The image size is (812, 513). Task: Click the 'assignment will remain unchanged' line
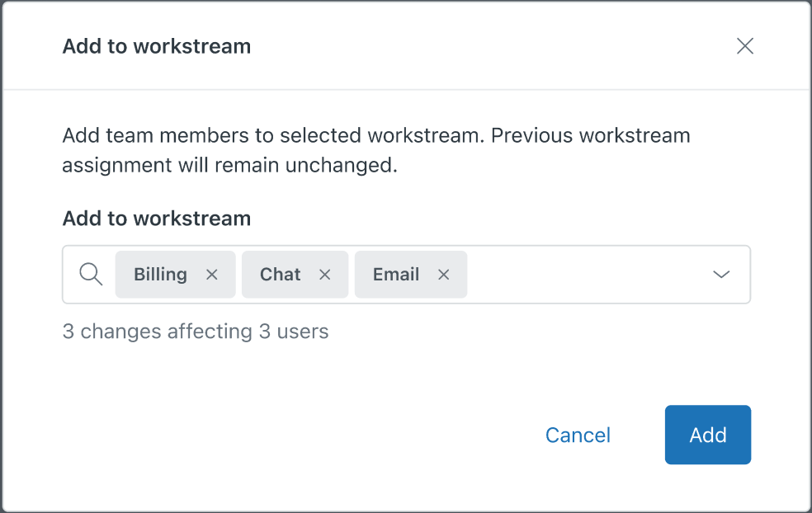[230, 165]
